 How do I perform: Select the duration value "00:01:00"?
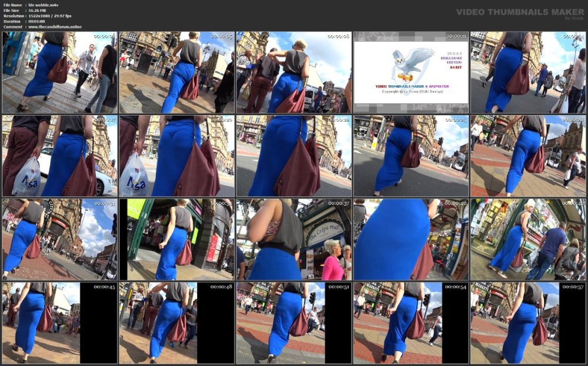(36, 21)
